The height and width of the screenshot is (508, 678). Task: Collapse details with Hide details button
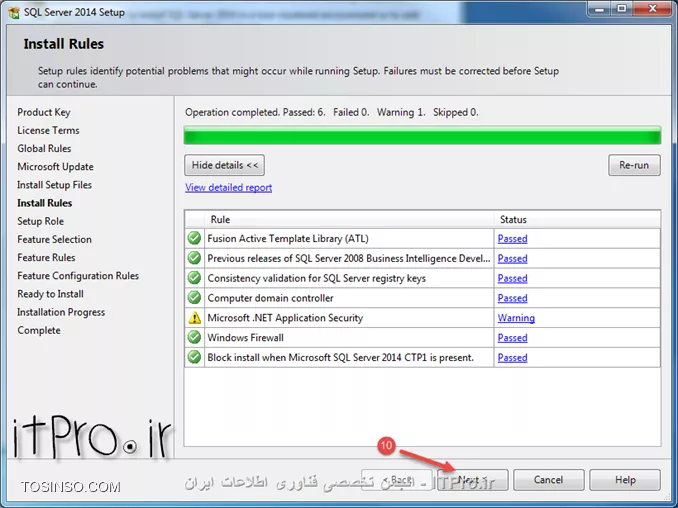tap(224, 165)
